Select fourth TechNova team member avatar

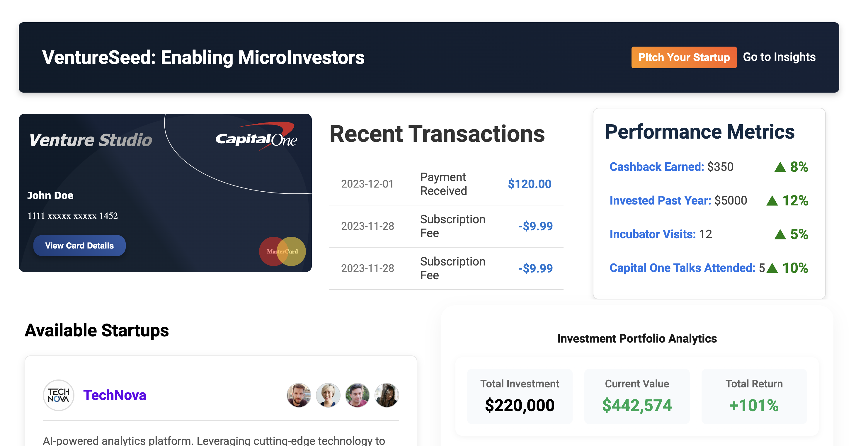coord(387,395)
